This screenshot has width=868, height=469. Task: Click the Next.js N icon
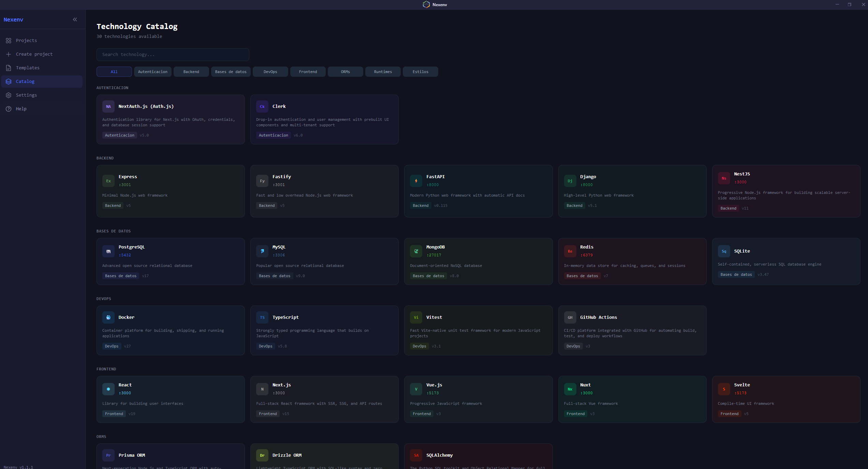pos(262,389)
